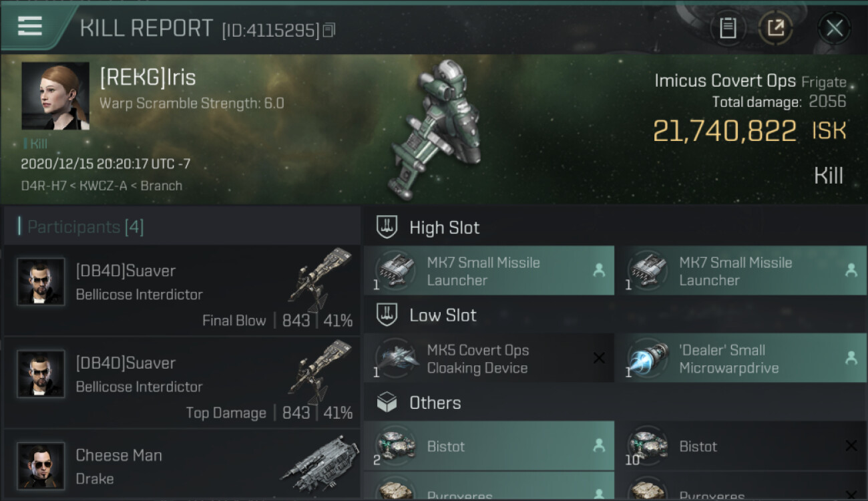Open the hamburger menu button
This screenshot has width=868, height=501.
click(30, 27)
